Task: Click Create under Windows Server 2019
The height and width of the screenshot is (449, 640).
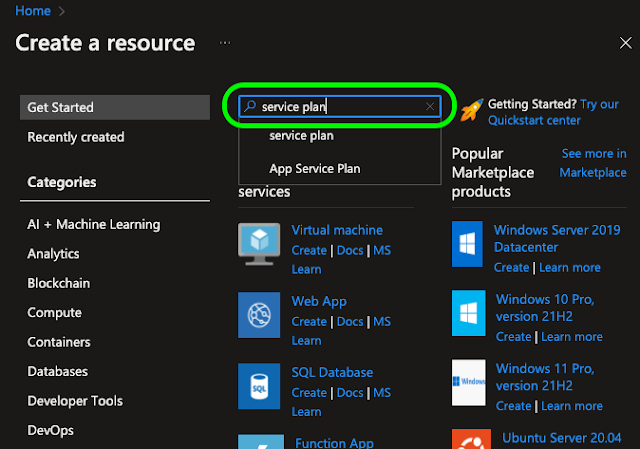Action: tap(511, 268)
